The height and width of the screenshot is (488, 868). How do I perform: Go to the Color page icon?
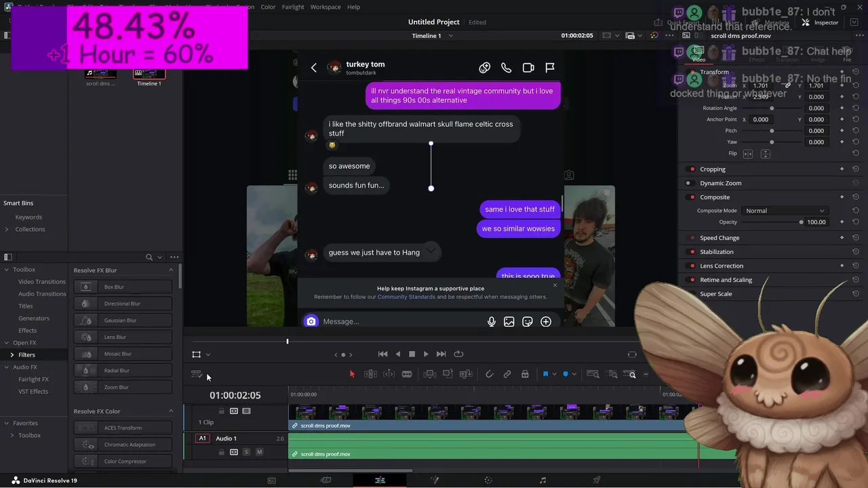(x=488, y=481)
